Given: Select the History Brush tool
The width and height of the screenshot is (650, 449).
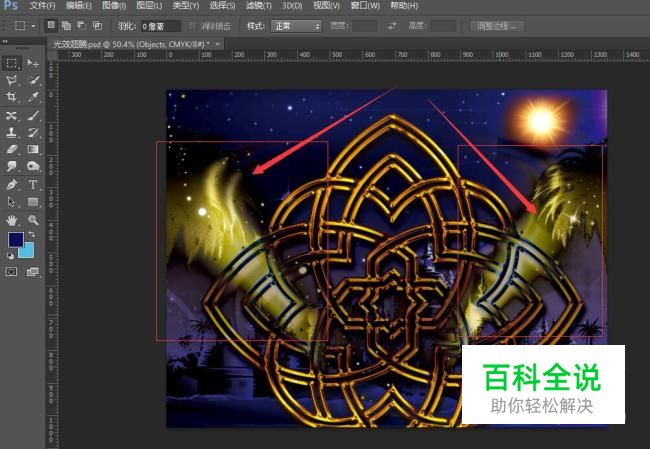Looking at the screenshot, I should coord(33,132).
